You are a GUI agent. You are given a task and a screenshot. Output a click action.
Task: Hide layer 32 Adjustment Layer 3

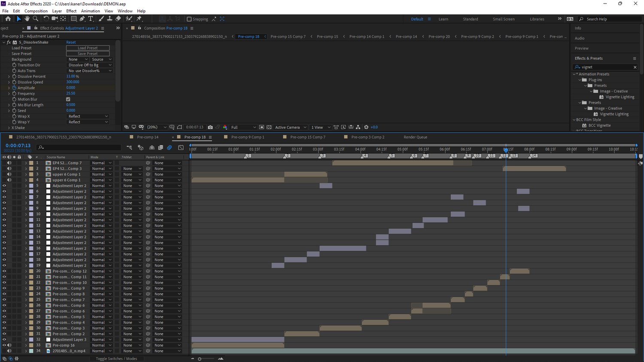4,340
